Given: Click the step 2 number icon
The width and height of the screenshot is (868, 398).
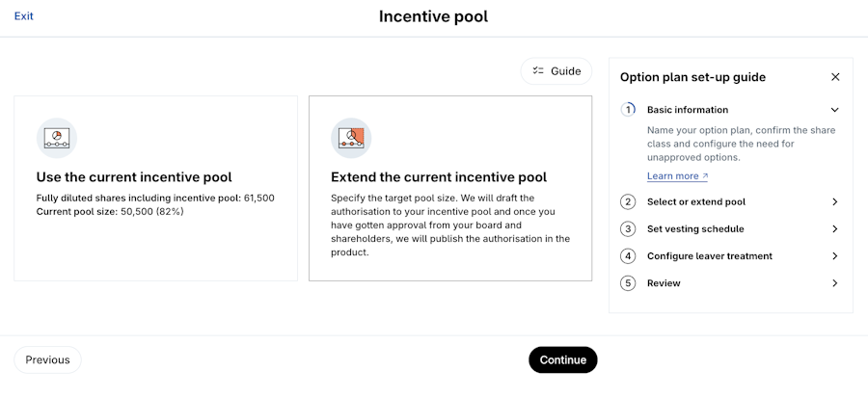Looking at the screenshot, I should 628,202.
